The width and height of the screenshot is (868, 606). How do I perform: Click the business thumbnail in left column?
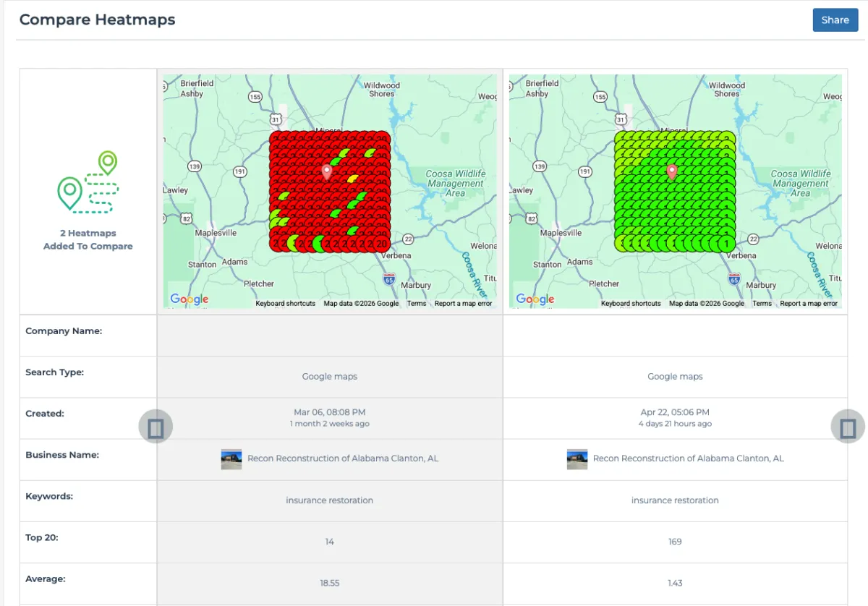click(231, 459)
